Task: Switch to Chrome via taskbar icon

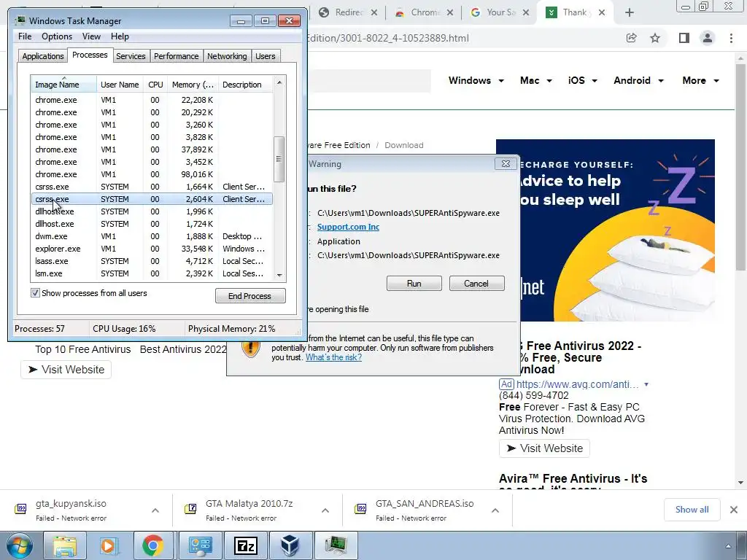Action: [x=153, y=545]
